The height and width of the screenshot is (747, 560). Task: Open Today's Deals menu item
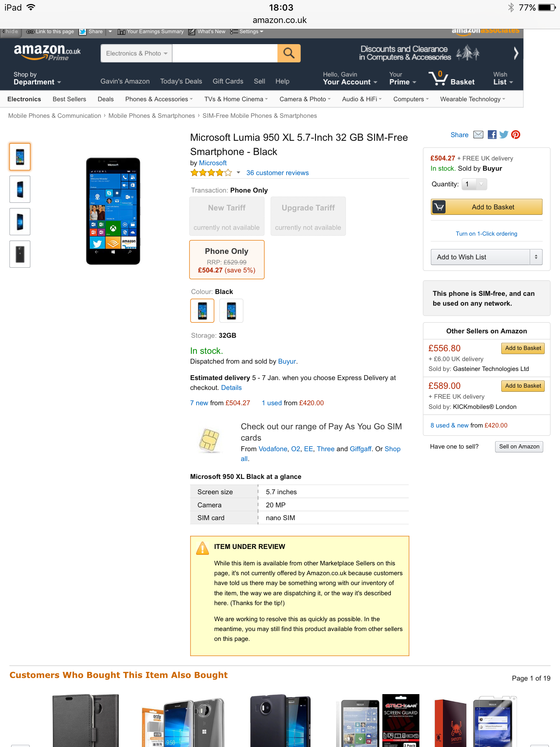click(x=181, y=81)
